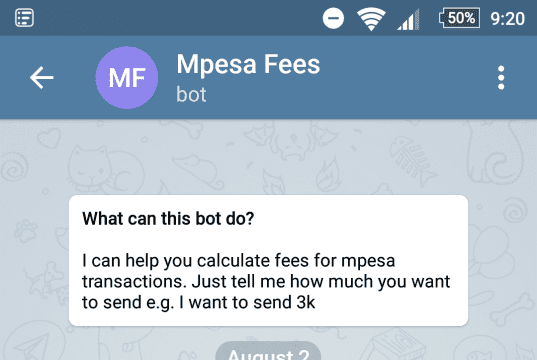
Task: Tap the Wi-Fi status icon
Action: pyautogui.click(x=371, y=18)
